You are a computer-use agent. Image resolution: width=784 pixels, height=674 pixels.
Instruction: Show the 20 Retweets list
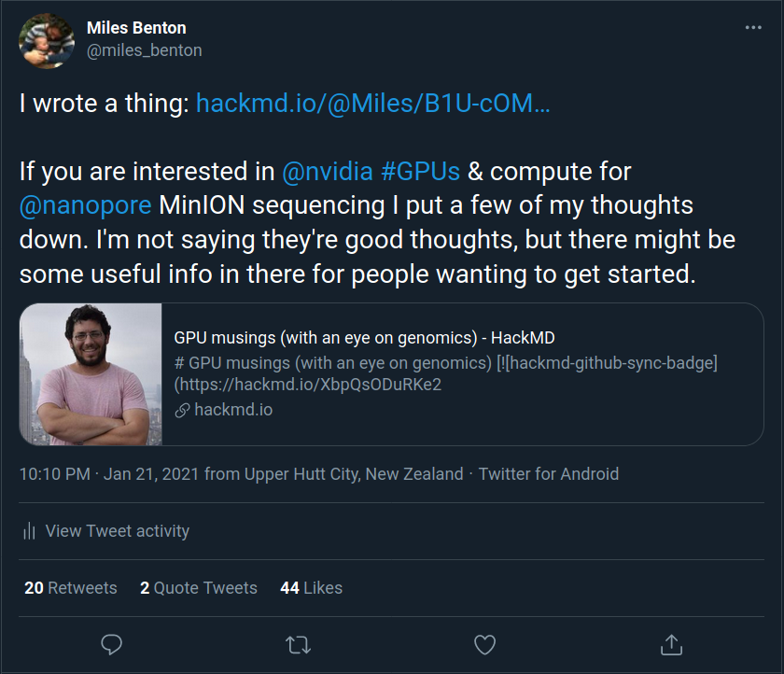71,588
